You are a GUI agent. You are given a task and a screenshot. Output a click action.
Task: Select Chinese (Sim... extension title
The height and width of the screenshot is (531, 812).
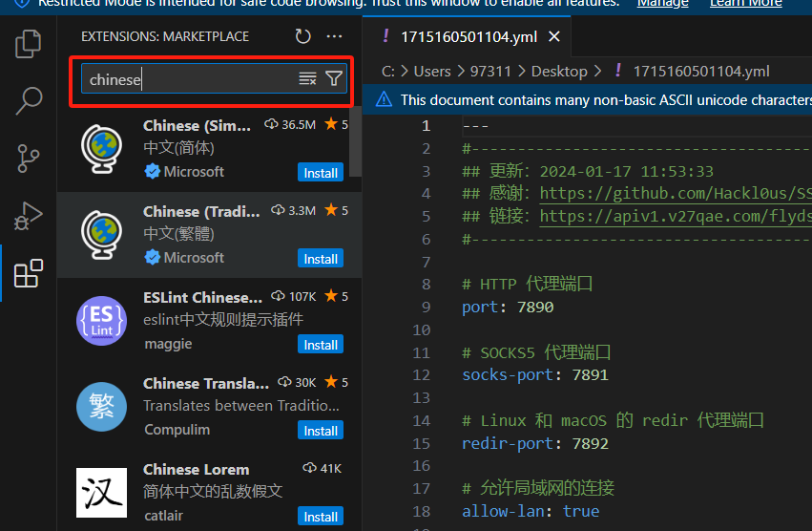point(197,125)
